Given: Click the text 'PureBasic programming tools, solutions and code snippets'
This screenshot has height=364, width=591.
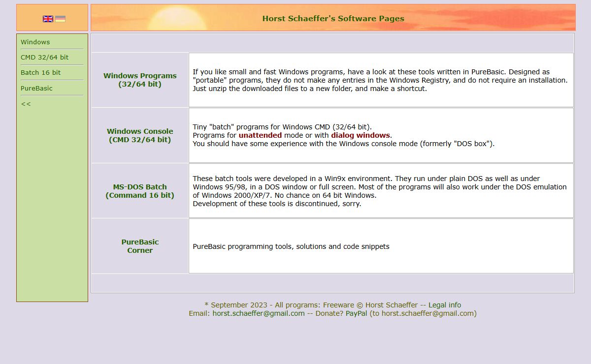Looking at the screenshot, I should (291, 246).
